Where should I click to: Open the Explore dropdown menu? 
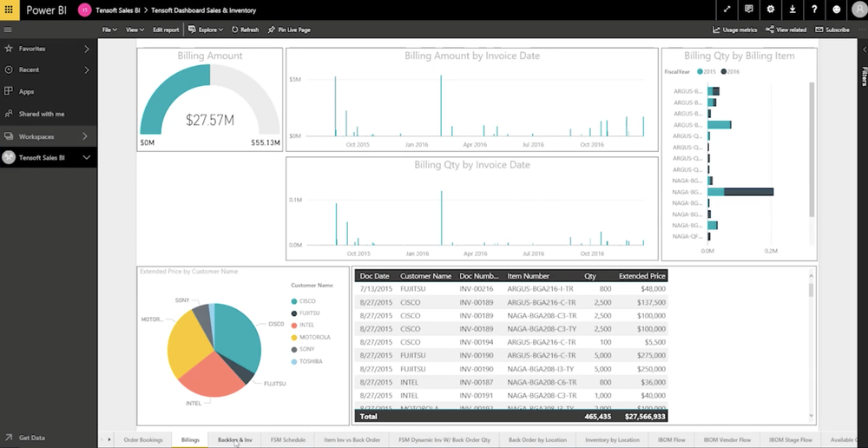206,30
